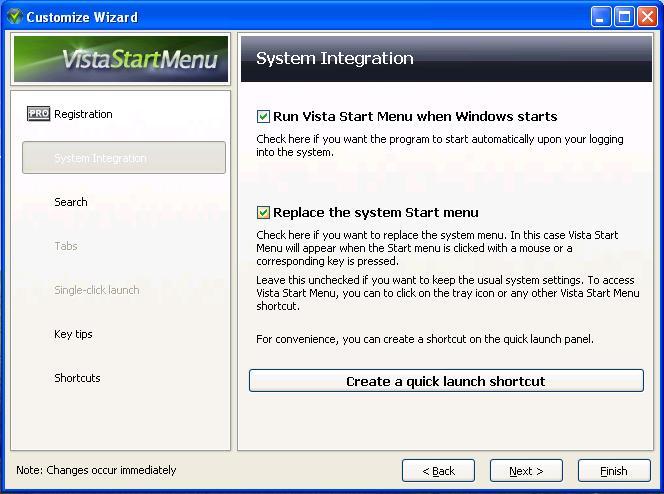Advance with the Next button
The width and height of the screenshot is (664, 494).
pos(526,470)
